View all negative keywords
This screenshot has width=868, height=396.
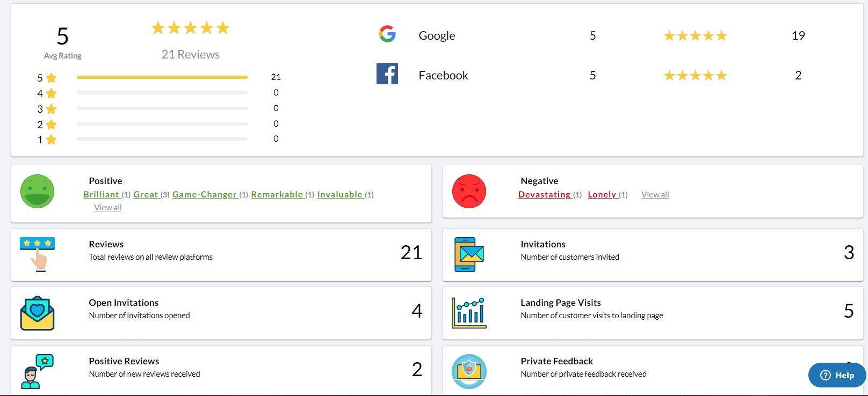[x=655, y=194]
